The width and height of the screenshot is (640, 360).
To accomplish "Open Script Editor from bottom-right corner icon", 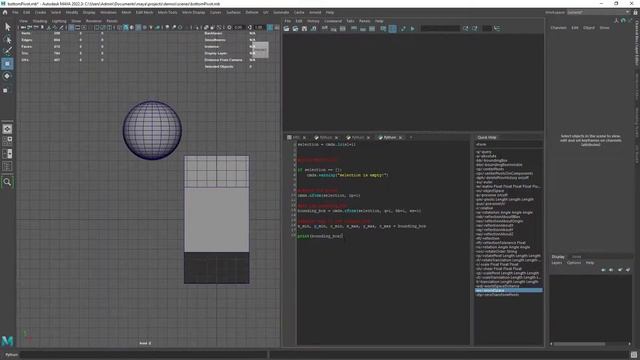I will tap(634, 355).
